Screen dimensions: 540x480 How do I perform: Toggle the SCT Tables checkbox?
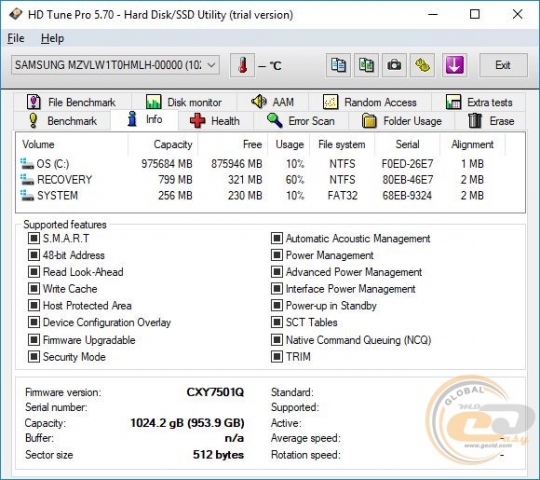tap(277, 322)
